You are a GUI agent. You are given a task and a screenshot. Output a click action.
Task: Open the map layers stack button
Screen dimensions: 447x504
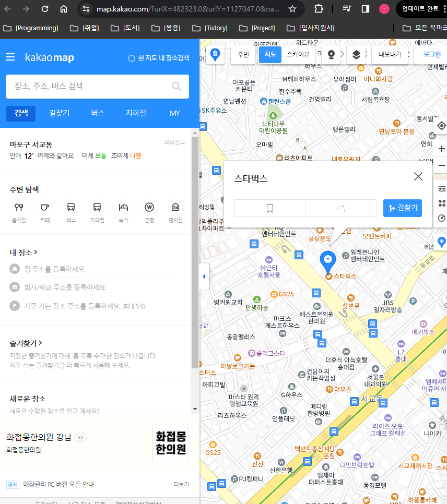[x=356, y=54]
